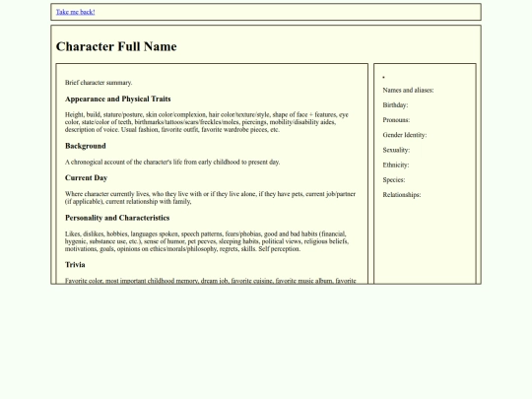Click the 'Brief character summary.' text
The height and width of the screenshot is (399, 532).
(99, 83)
